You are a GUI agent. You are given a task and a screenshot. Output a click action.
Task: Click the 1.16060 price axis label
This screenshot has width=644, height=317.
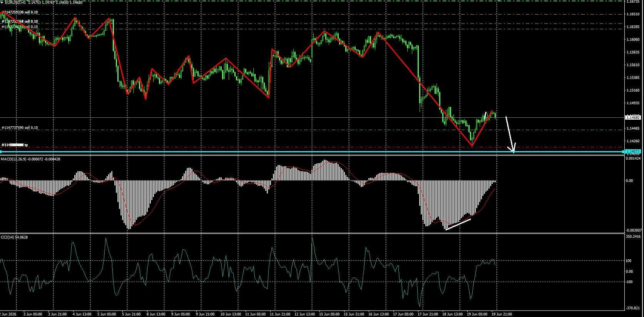[x=633, y=40]
